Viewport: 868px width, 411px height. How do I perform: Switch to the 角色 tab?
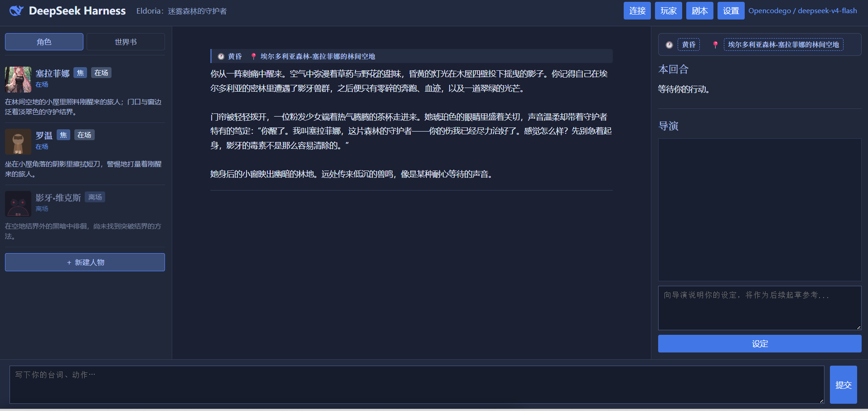(44, 42)
